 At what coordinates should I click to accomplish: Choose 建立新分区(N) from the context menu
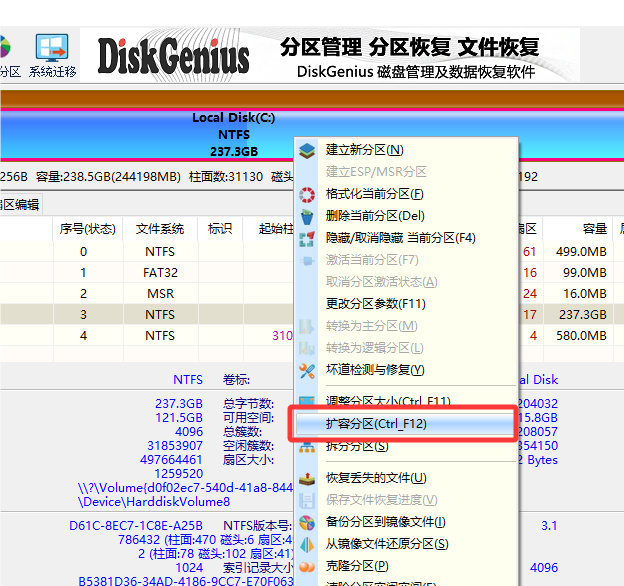coord(406,150)
